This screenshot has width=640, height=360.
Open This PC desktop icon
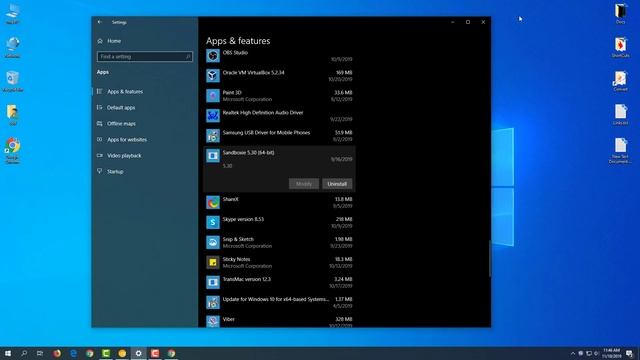click(13, 13)
